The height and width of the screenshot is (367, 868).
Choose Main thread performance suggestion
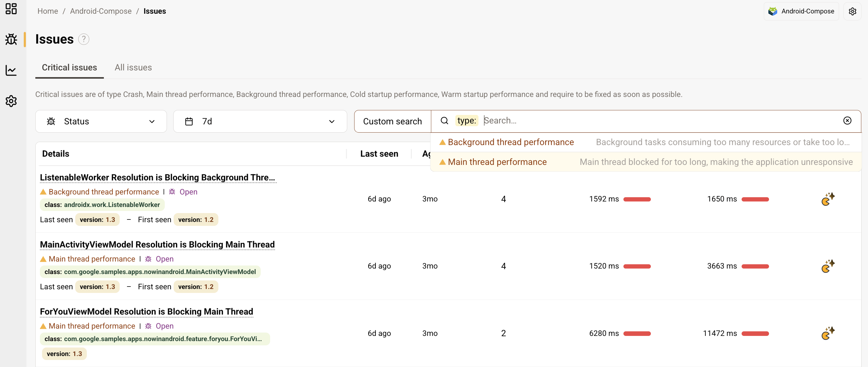pos(497,162)
